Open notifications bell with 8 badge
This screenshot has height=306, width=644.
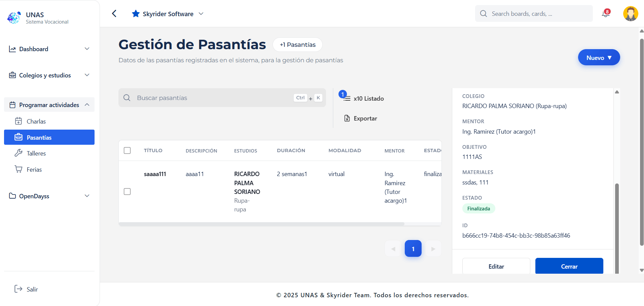(x=606, y=13)
